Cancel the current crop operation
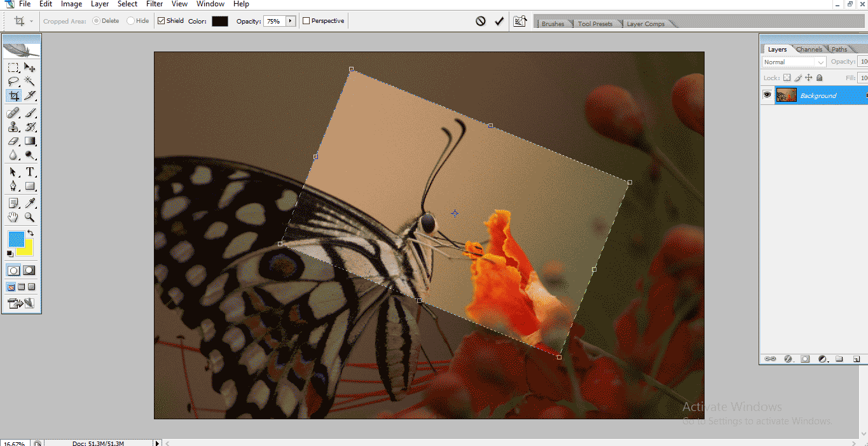 tap(481, 21)
